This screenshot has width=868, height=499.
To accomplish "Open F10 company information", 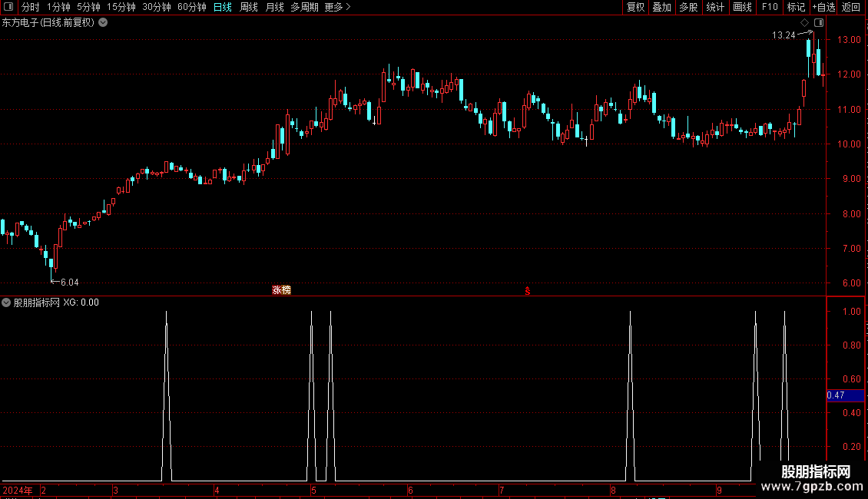I will 770,7.
